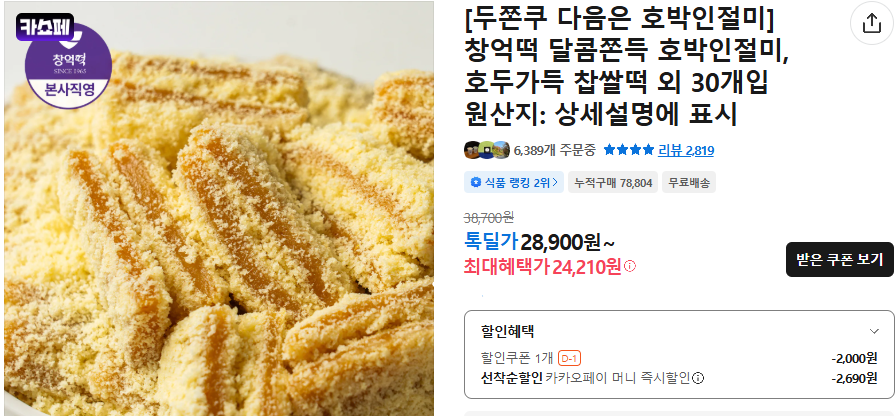895x416 pixels.
Task: Click the 할인쿠폰 1개 discount row
Action: point(679,358)
